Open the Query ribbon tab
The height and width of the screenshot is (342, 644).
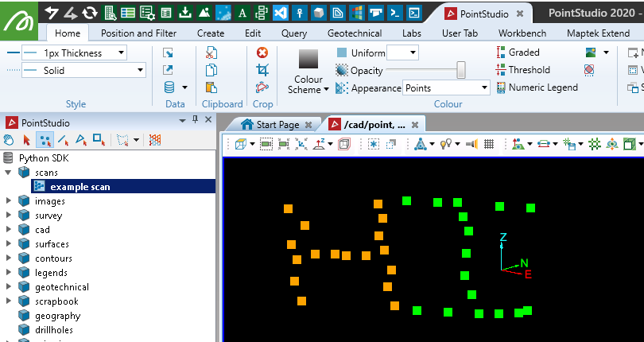(x=293, y=33)
